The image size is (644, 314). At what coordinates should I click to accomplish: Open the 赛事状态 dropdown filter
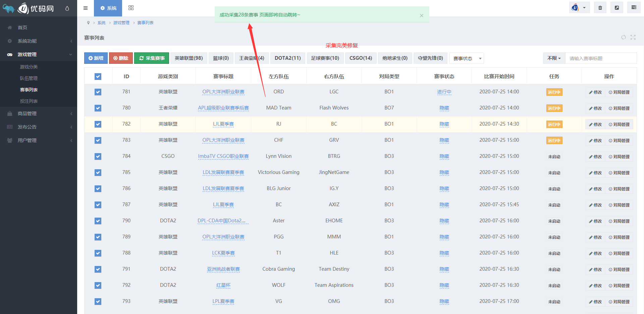click(466, 58)
